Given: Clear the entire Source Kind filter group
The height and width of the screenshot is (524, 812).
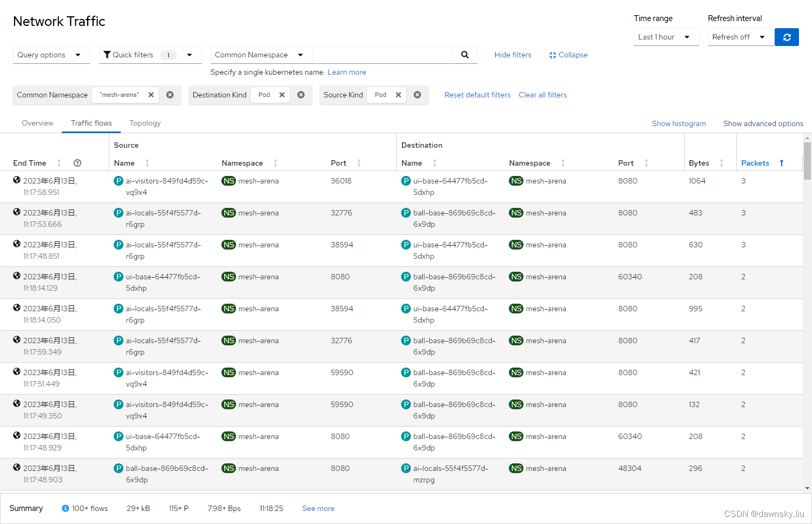Looking at the screenshot, I should click(x=417, y=95).
